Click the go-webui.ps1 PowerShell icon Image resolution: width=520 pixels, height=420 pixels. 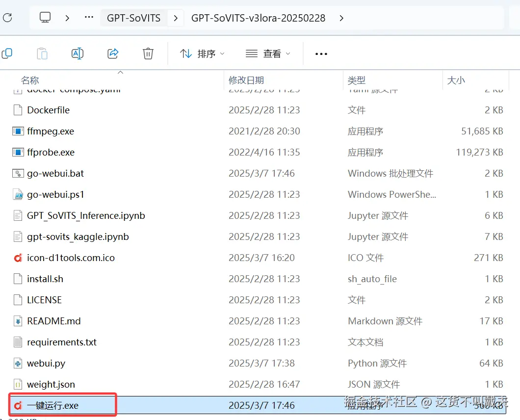coord(18,194)
